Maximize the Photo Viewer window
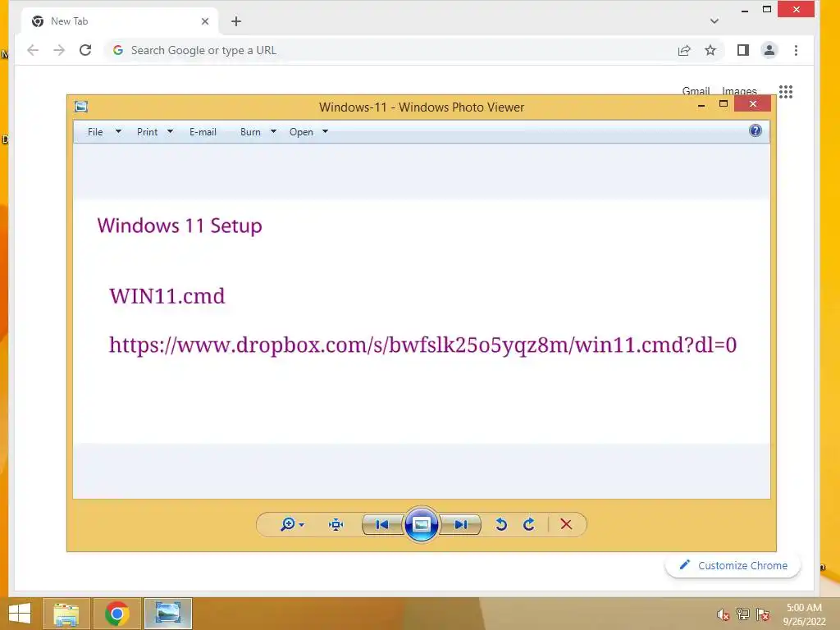The width and height of the screenshot is (840, 630). point(724,104)
